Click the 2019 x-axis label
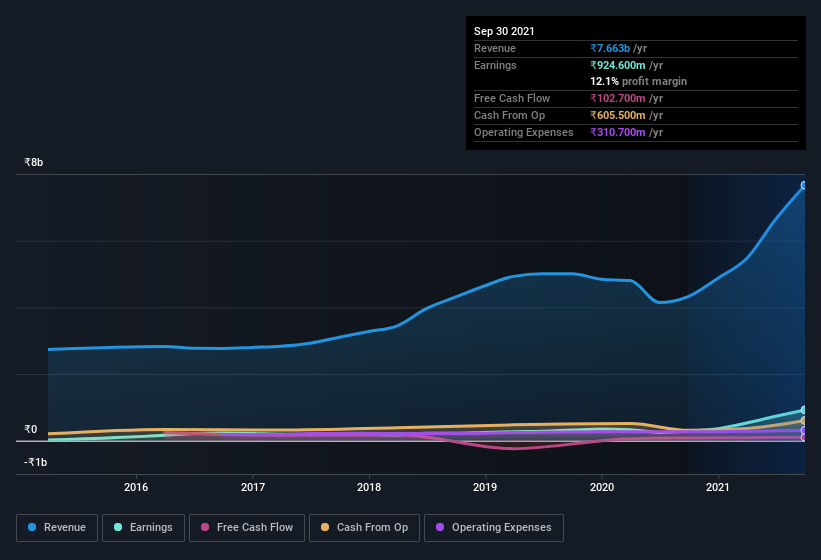Image resolution: width=821 pixels, height=560 pixels. click(485, 487)
